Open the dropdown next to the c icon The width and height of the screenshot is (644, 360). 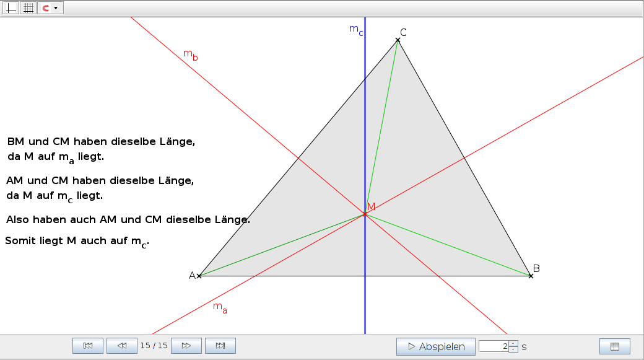57,8
